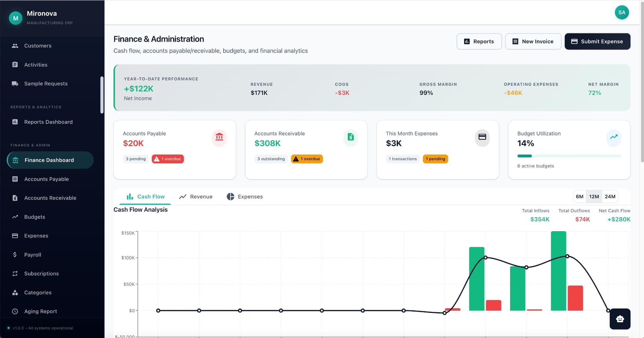The width and height of the screenshot is (644, 338).
Task: Click the trending arrow icon on Budget Utilization
Action: click(x=614, y=137)
